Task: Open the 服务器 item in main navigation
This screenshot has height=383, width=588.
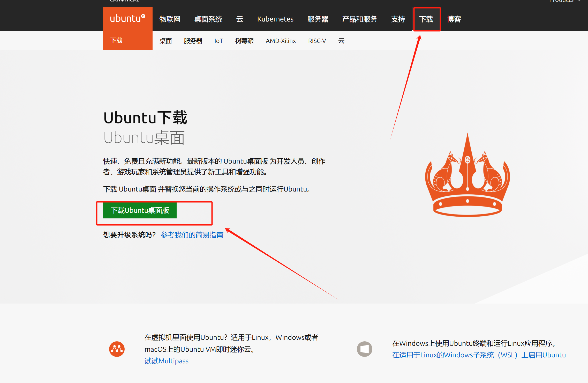Action: click(318, 19)
